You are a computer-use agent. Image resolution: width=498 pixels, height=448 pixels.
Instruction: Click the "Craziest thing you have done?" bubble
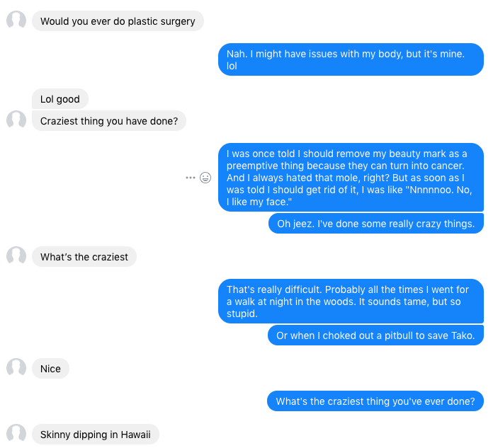(x=109, y=121)
